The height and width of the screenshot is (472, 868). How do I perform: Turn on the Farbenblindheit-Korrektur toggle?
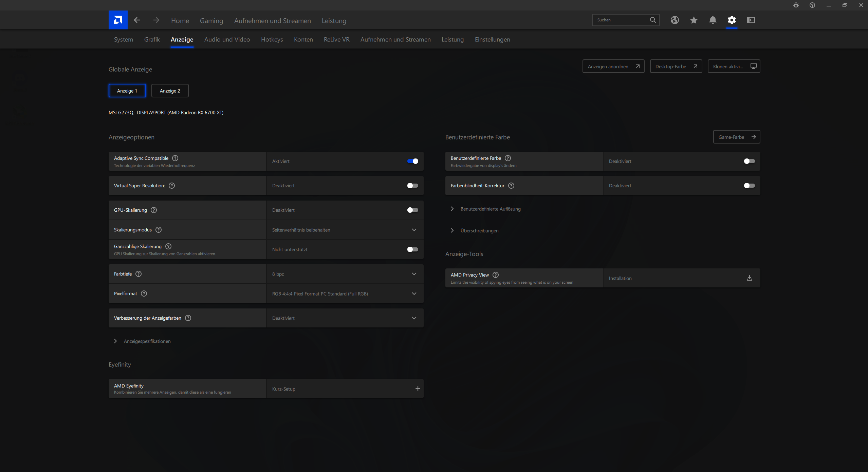click(x=749, y=186)
